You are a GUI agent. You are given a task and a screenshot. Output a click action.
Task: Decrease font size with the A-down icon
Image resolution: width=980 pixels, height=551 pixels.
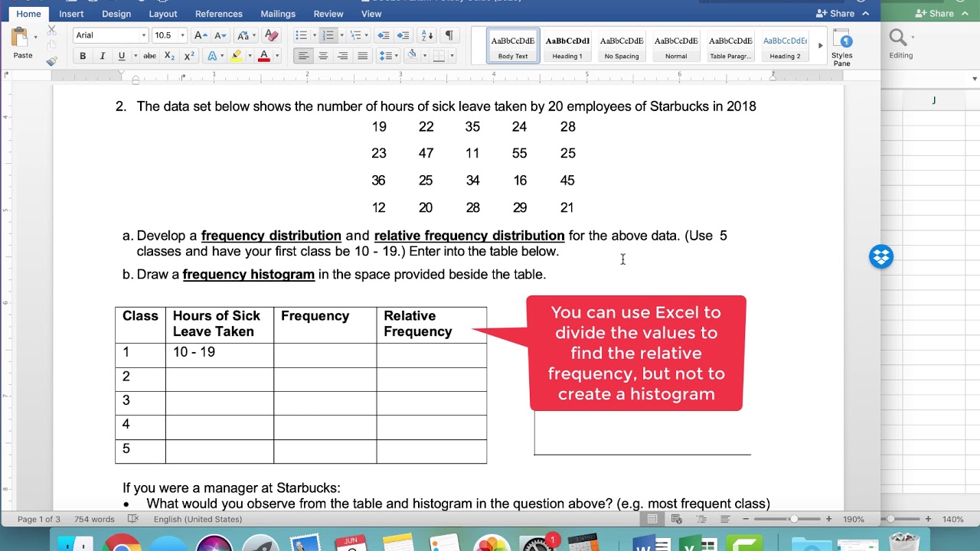(220, 35)
